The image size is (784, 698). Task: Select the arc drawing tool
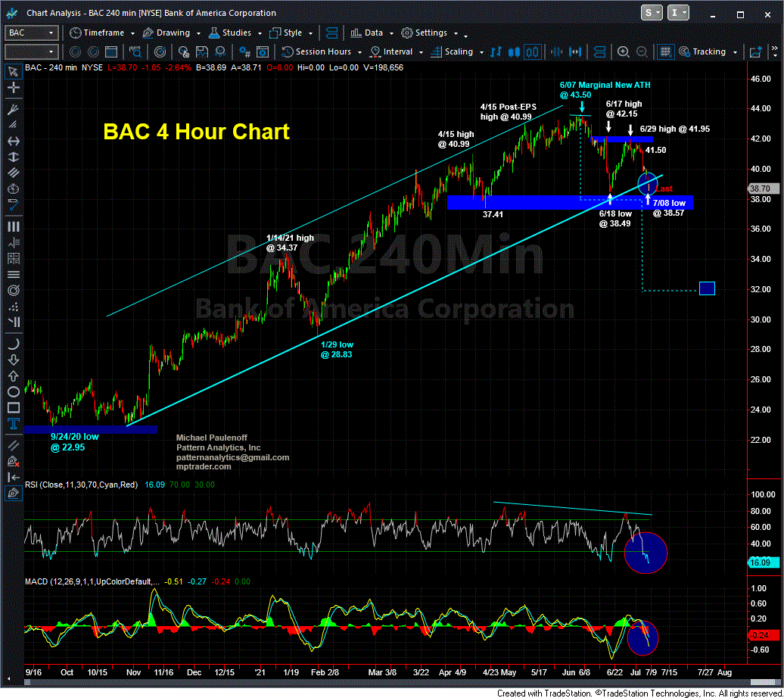coord(14,344)
